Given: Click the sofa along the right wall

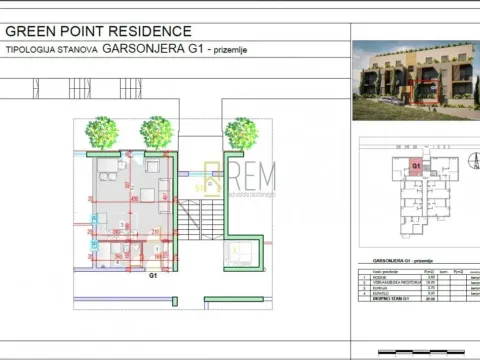Looking at the screenshot, I should pyautogui.click(x=165, y=196).
